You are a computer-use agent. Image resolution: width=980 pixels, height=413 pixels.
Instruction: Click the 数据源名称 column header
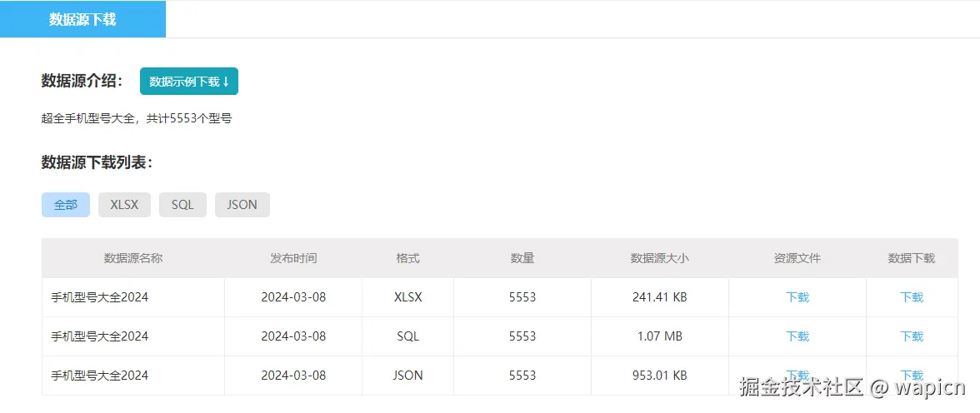pyautogui.click(x=133, y=258)
